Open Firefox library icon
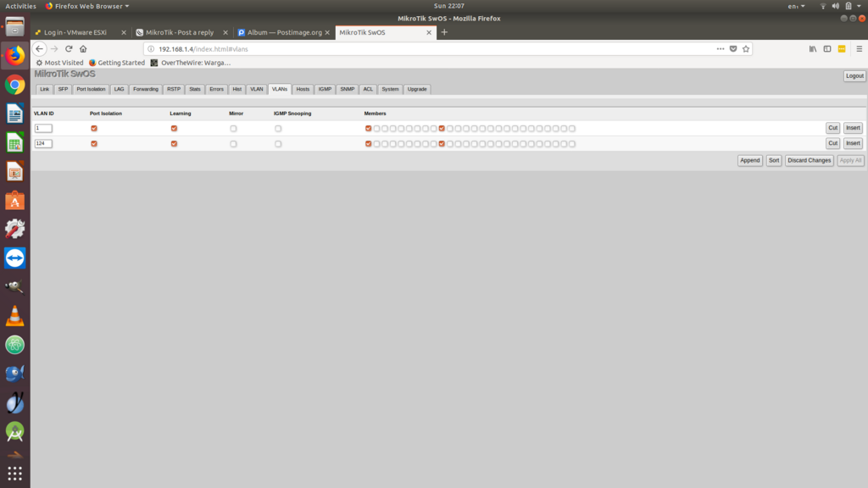 coord(813,48)
